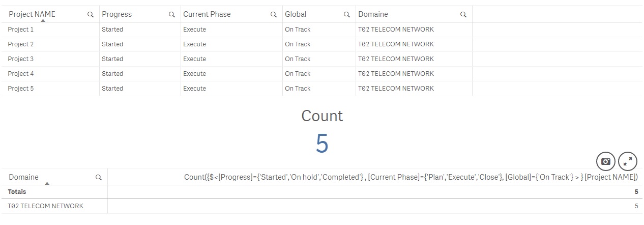The width and height of the screenshot is (644, 225).
Task: Select the Project 1 cell
Action: (21, 30)
